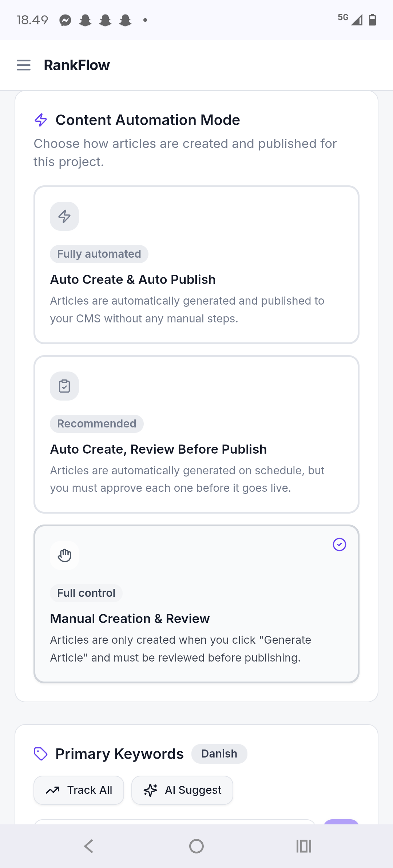Tap the RankFlow app title
393x868 pixels.
pyautogui.click(x=77, y=65)
